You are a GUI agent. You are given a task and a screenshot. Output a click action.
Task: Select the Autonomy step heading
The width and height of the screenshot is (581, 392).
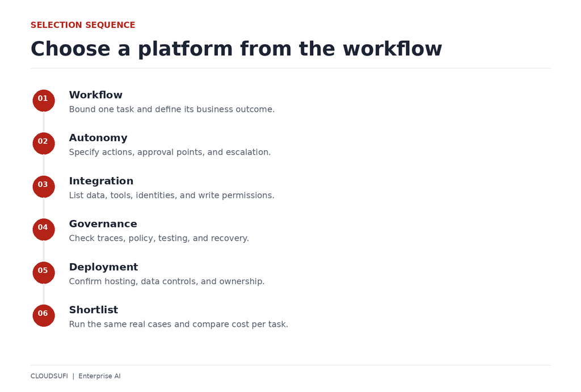tap(98, 138)
